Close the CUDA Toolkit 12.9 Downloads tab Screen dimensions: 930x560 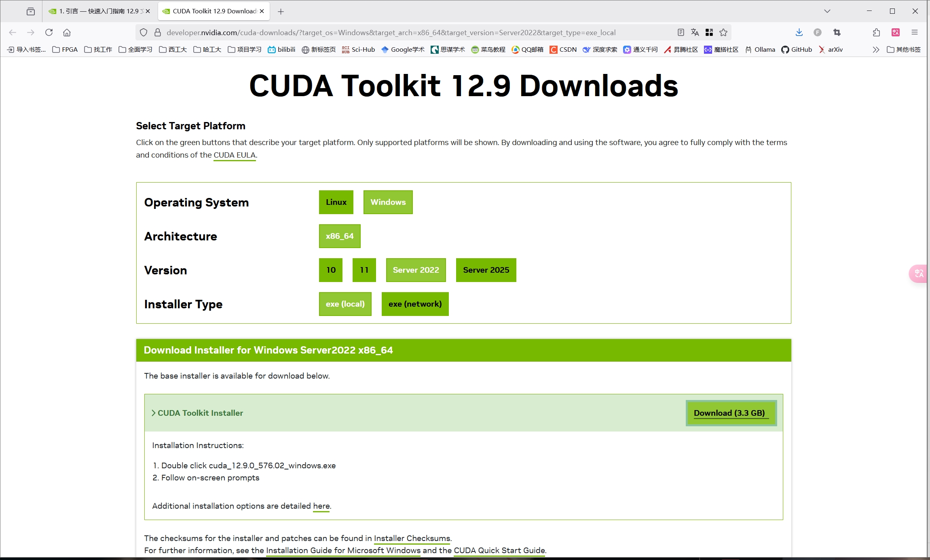pos(262,11)
